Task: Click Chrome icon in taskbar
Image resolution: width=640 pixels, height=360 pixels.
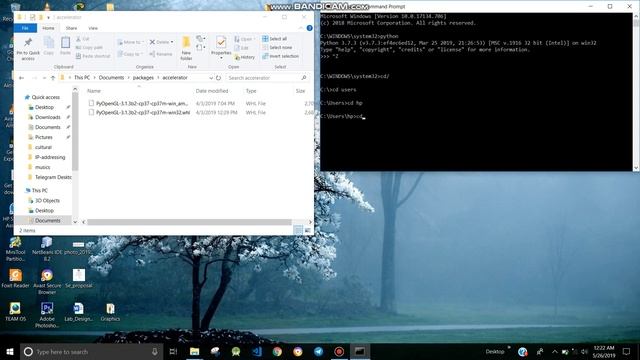Action: pos(277,351)
